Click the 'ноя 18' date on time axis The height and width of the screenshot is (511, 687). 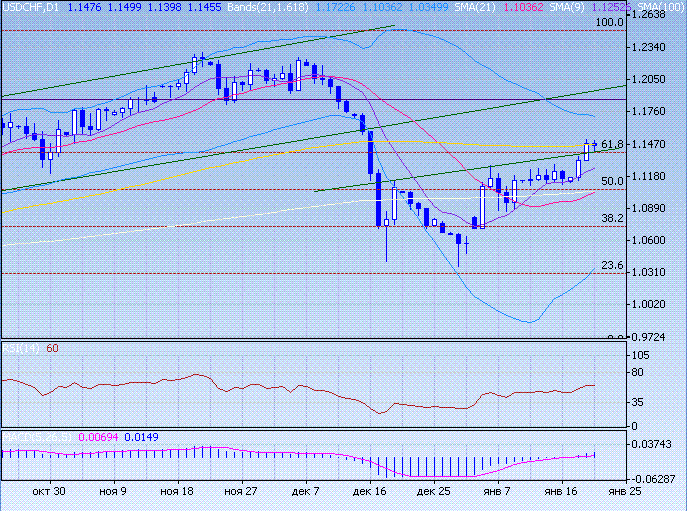pyautogui.click(x=176, y=492)
